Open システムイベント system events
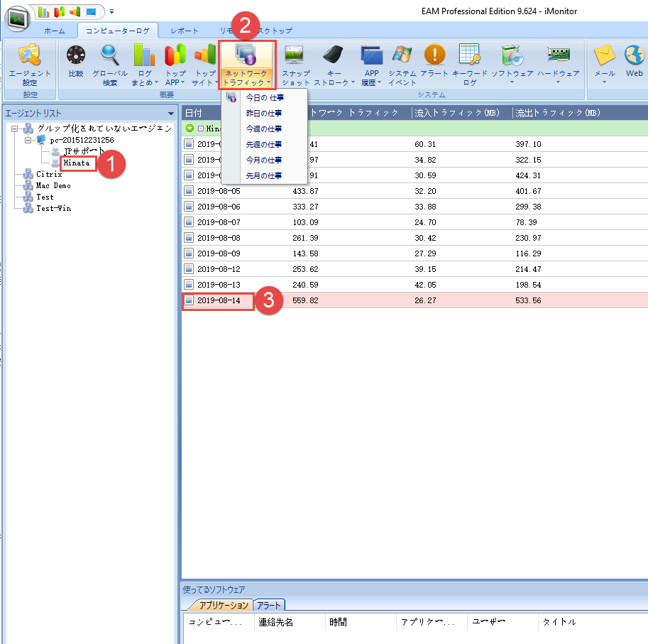 point(402,65)
